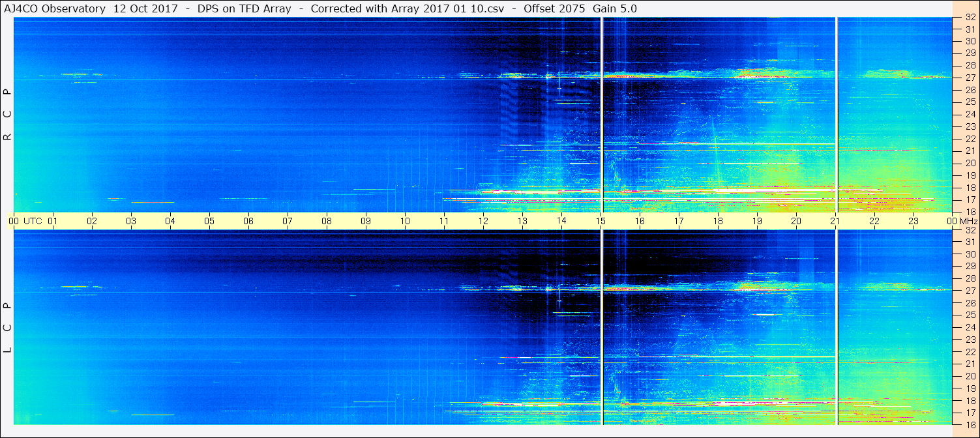Viewport: 980px width, 438px height.
Task: Click the AJ4CO Observatory title text
Action: [53, 8]
